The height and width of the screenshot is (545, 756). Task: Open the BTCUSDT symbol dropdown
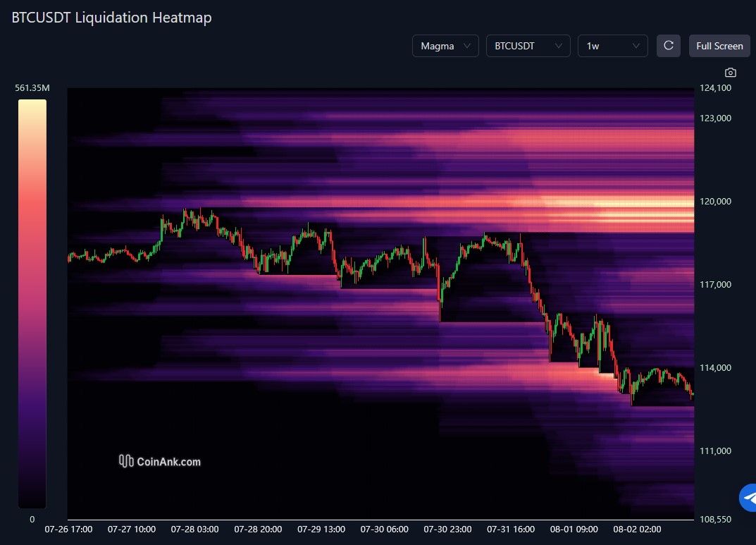pos(528,46)
